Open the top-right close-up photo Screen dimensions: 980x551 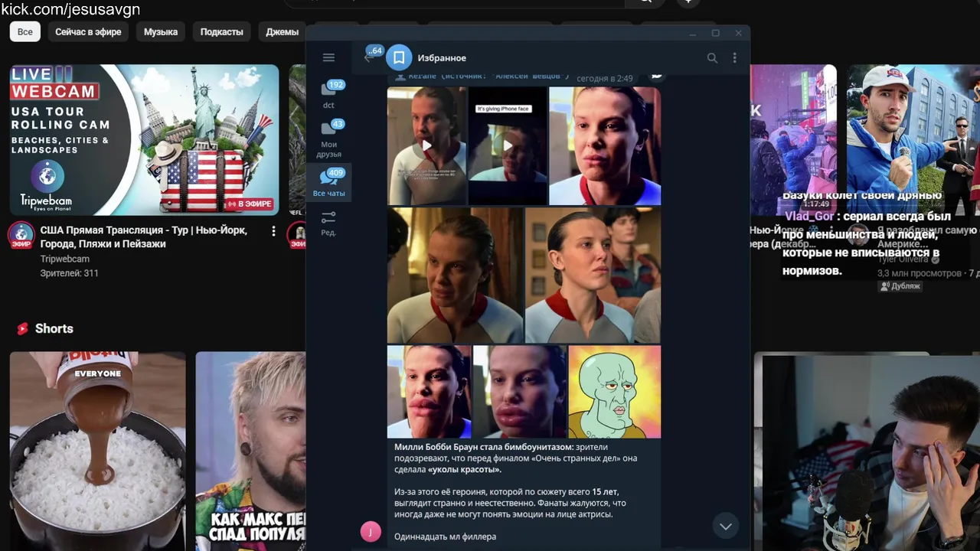(x=605, y=145)
